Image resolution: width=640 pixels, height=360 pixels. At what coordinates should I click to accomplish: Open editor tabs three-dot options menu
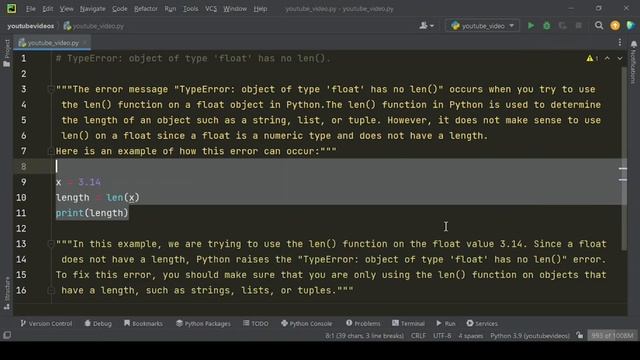pyautogui.click(x=620, y=42)
